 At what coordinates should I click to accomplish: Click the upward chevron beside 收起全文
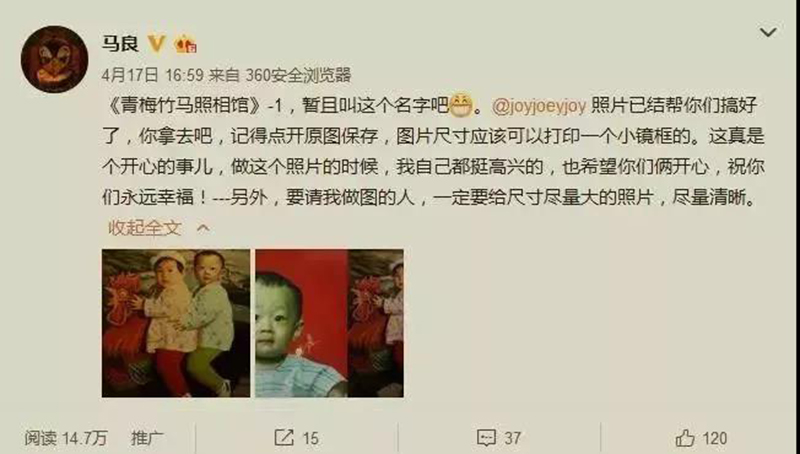point(203,228)
